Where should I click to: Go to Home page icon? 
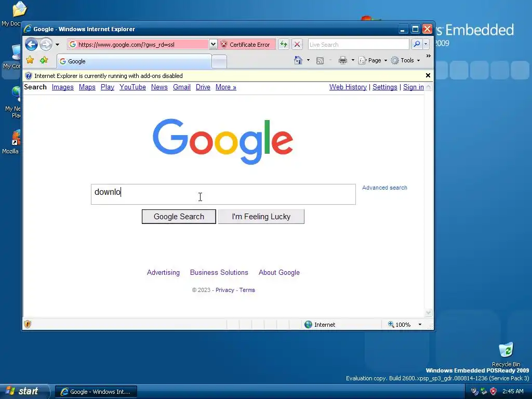(298, 60)
